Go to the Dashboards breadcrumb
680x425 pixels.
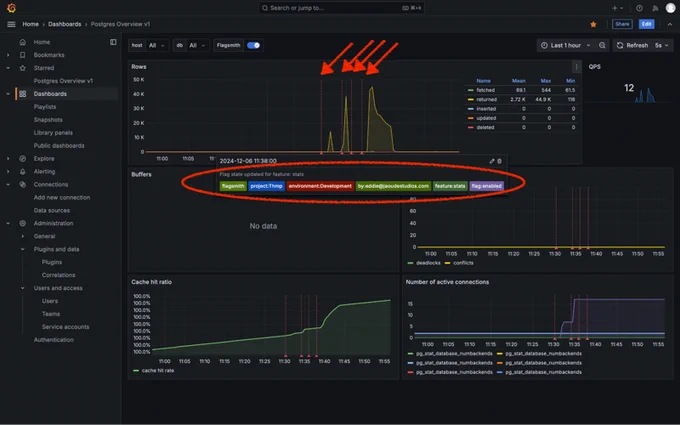[65, 24]
